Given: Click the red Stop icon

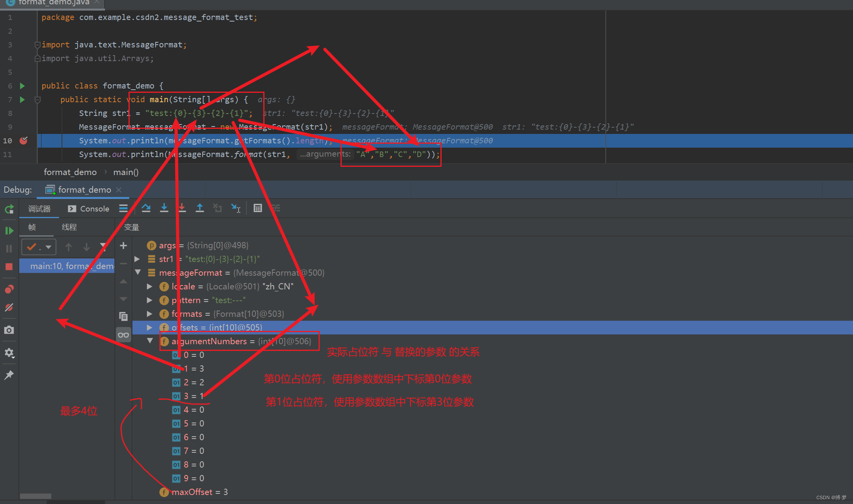Looking at the screenshot, I should tap(9, 267).
